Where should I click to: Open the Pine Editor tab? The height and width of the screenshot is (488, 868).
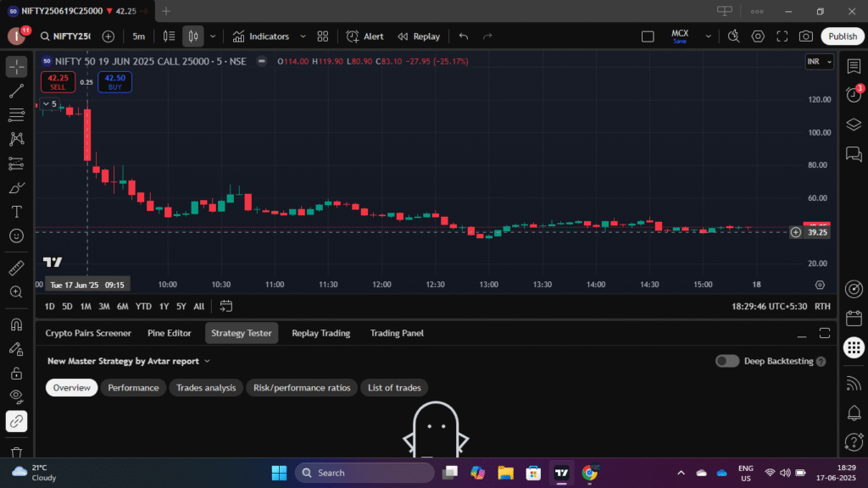[170, 333]
